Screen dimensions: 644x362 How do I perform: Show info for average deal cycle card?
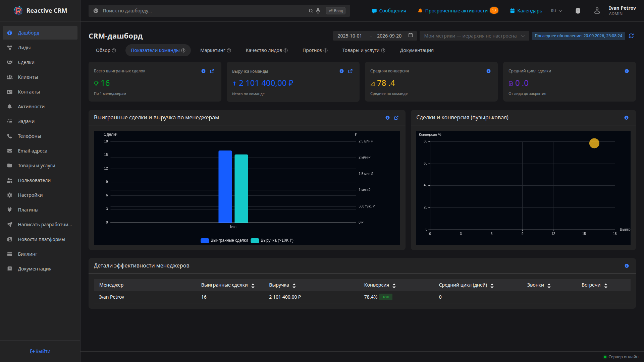pos(627,71)
